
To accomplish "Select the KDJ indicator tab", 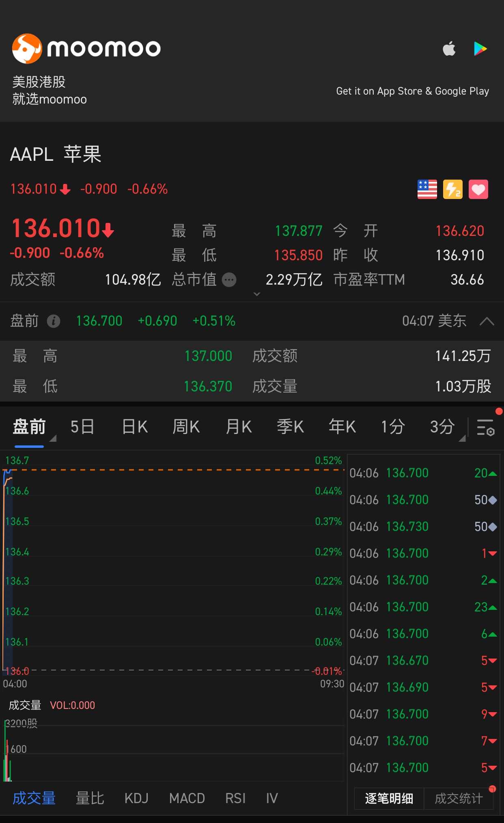I will pos(136,798).
